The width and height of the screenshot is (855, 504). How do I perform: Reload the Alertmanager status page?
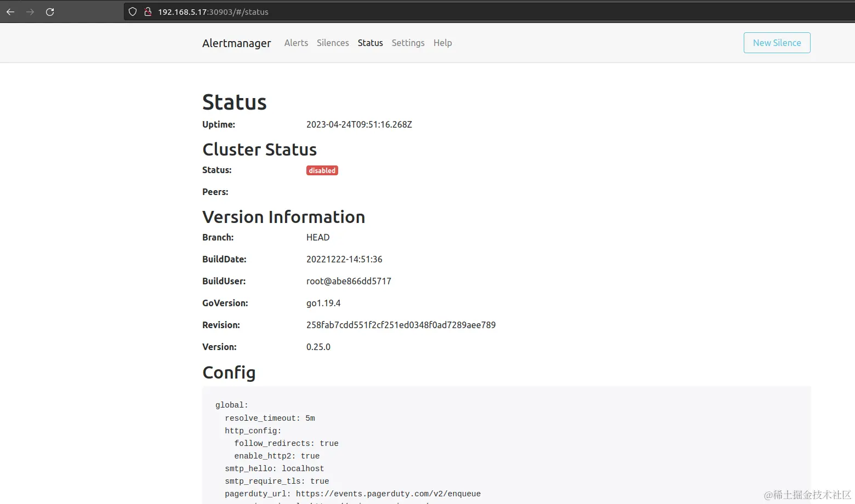coord(50,12)
